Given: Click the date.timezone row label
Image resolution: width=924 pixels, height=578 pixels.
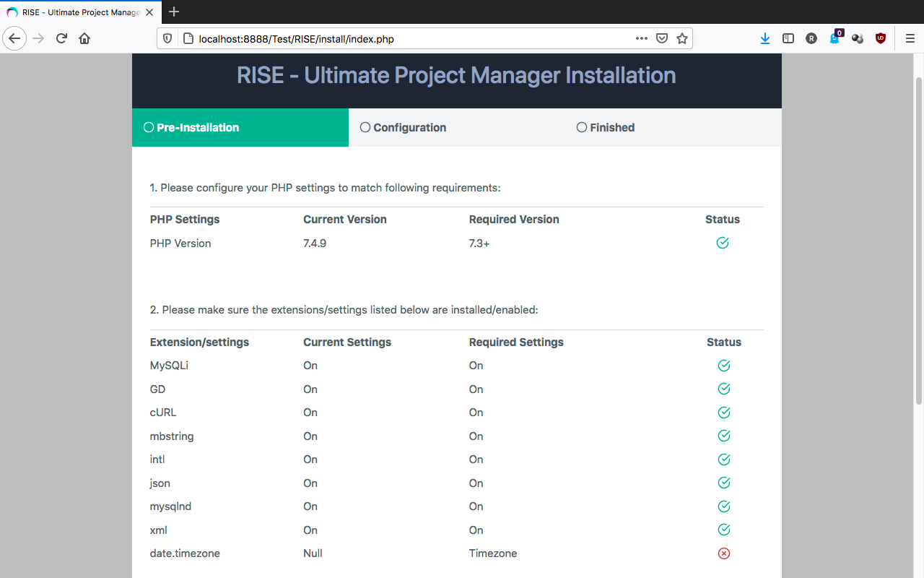Looking at the screenshot, I should pyautogui.click(x=185, y=553).
